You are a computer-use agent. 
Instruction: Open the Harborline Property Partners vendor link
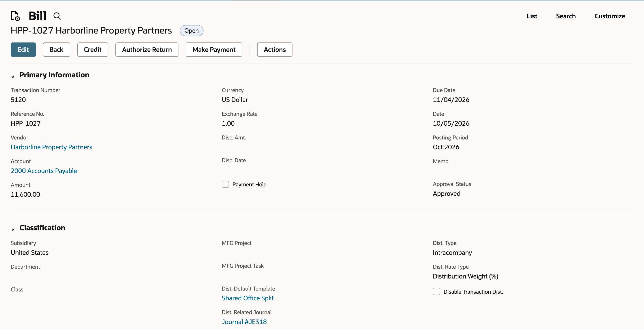coord(51,147)
